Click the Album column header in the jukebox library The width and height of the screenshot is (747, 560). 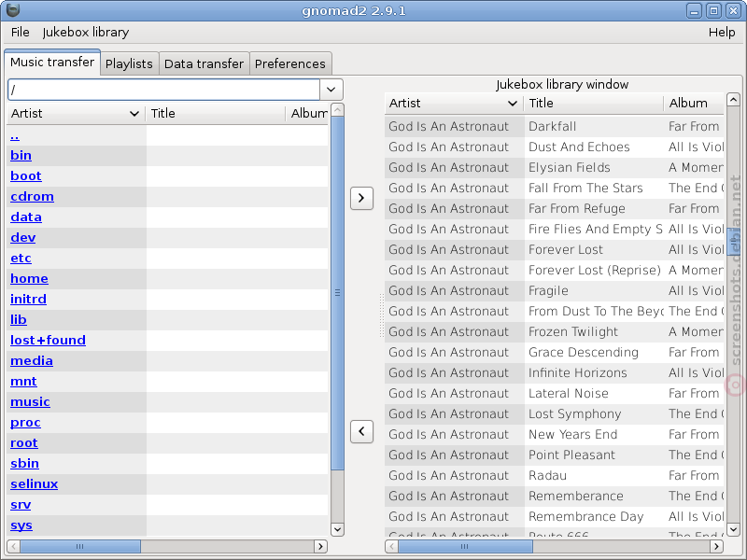[x=694, y=103]
